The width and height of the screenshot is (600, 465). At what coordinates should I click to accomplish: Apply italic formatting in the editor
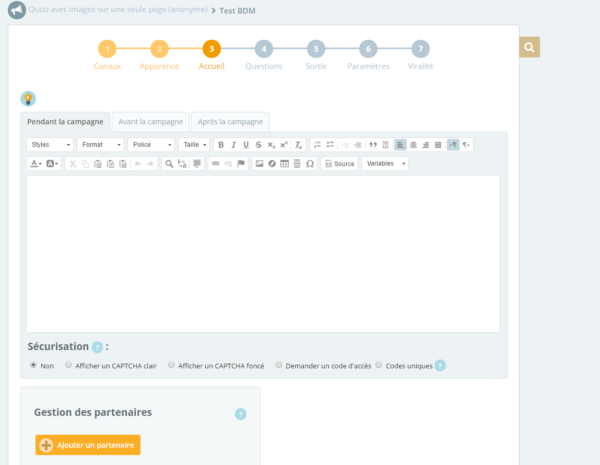pos(233,145)
